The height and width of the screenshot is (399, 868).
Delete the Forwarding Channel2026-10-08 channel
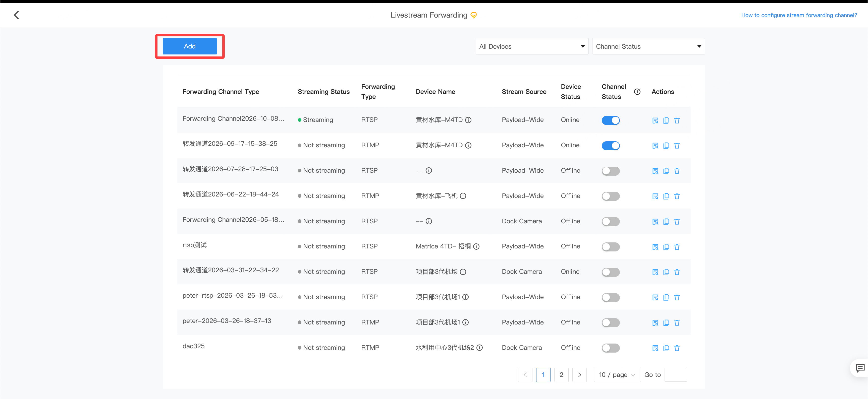pyautogui.click(x=677, y=120)
